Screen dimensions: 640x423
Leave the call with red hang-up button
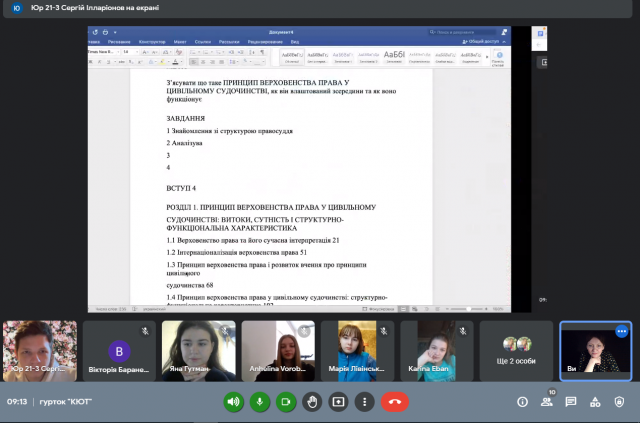(395, 402)
